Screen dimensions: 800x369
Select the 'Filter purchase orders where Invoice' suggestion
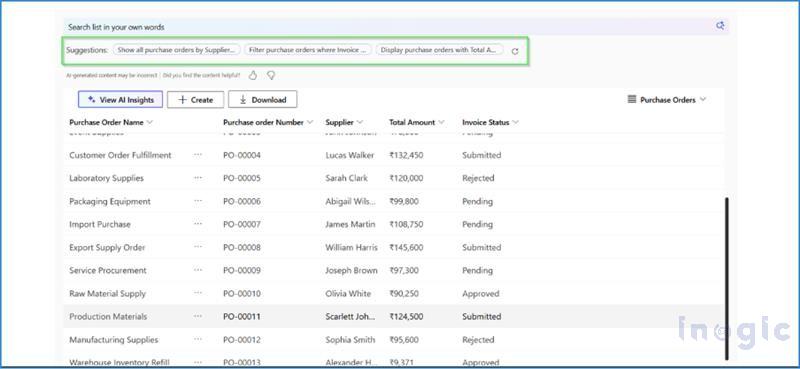pyautogui.click(x=308, y=50)
